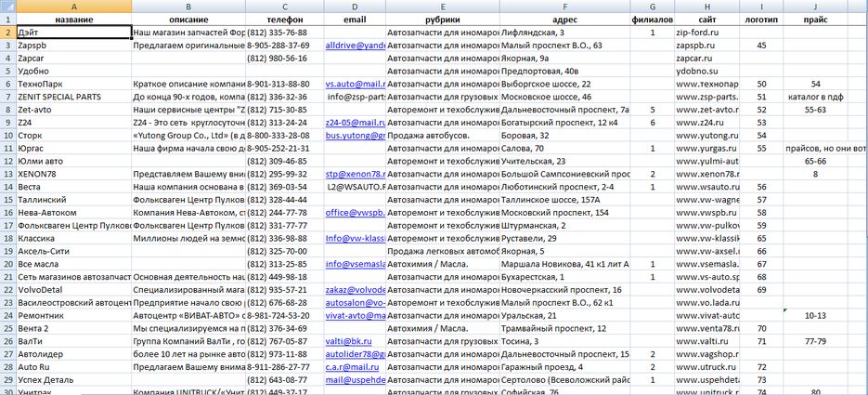Open the zakaz@volvode email link

tap(355, 290)
